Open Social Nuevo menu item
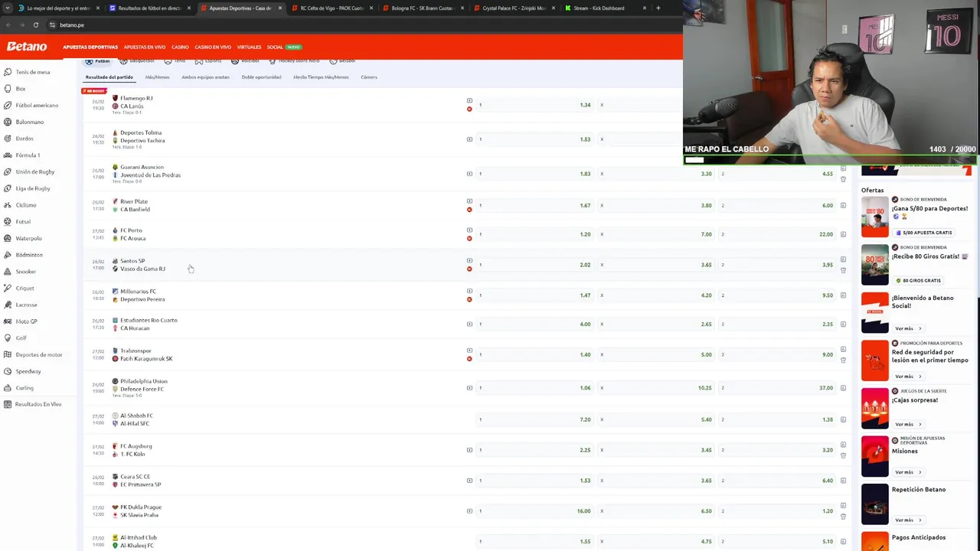 coord(284,47)
